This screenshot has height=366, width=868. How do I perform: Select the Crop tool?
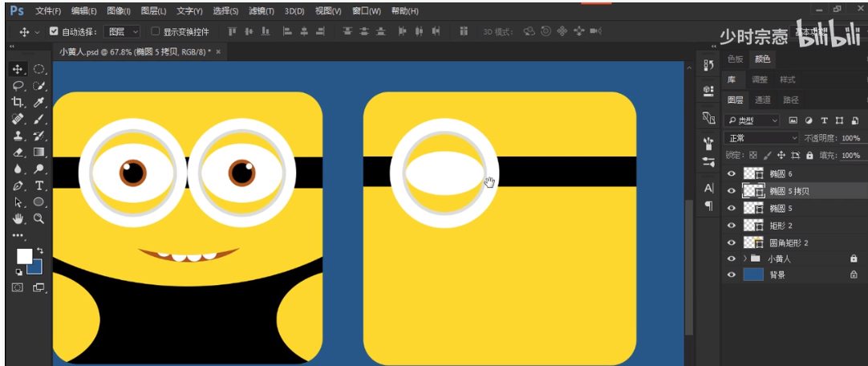tap(18, 102)
